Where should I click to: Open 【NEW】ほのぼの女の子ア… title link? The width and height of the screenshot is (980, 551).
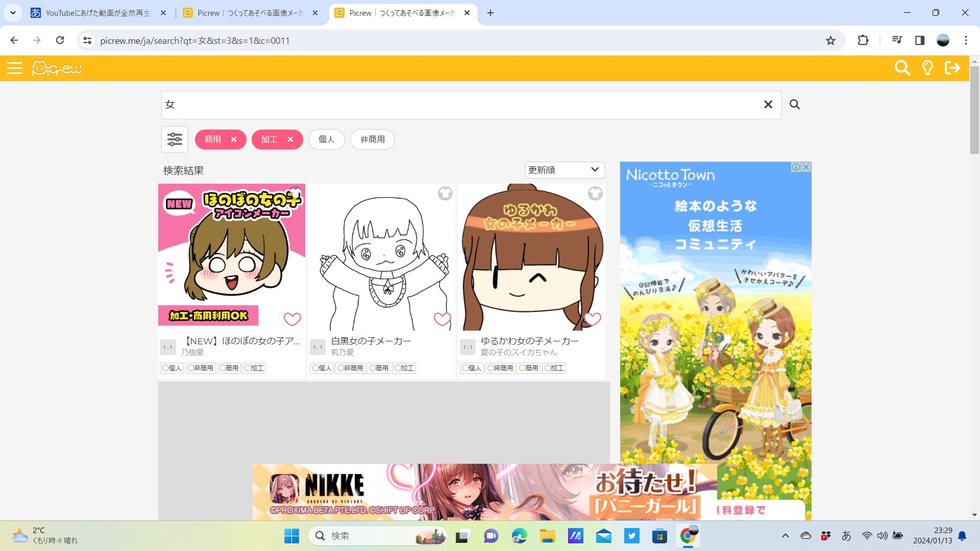click(x=240, y=341)
